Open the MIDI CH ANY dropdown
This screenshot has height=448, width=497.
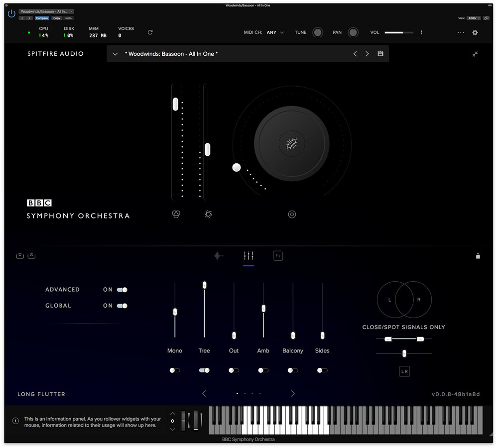tap(275, 32)
